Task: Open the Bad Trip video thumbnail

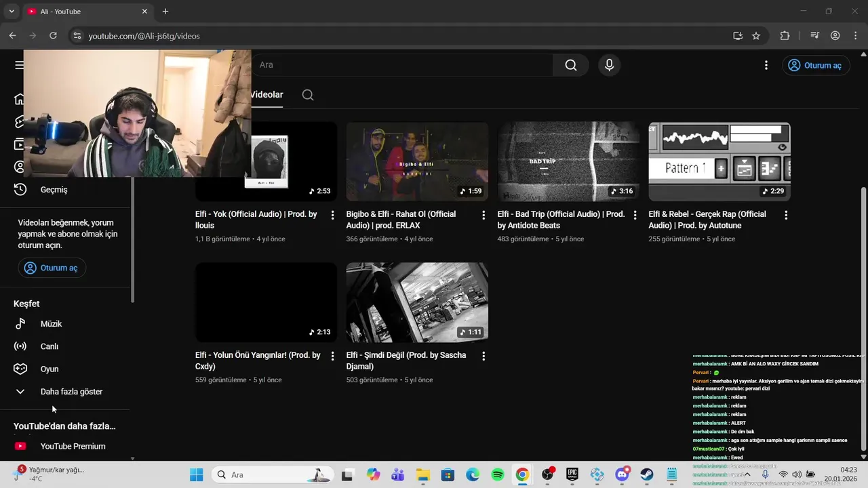Action: (x=568, y=161)
